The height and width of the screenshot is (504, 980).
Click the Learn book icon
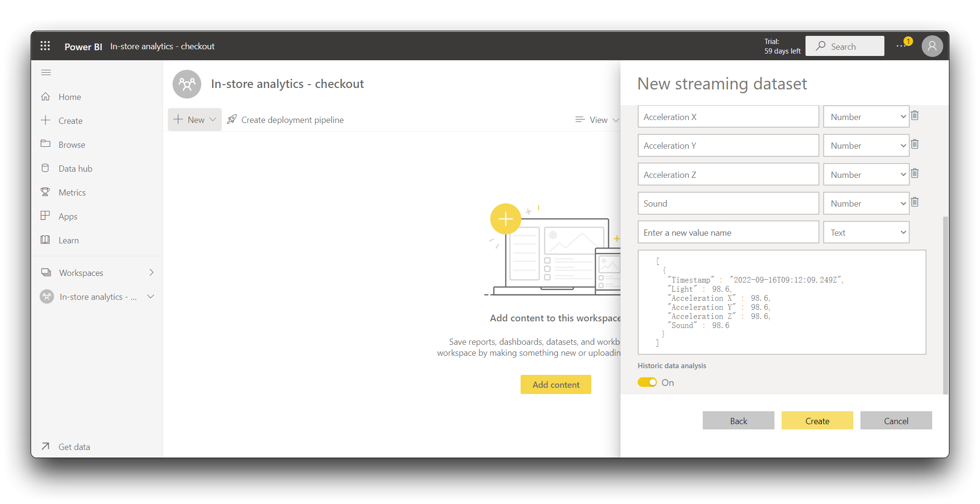pyautogui.click(x=45, y=240)
